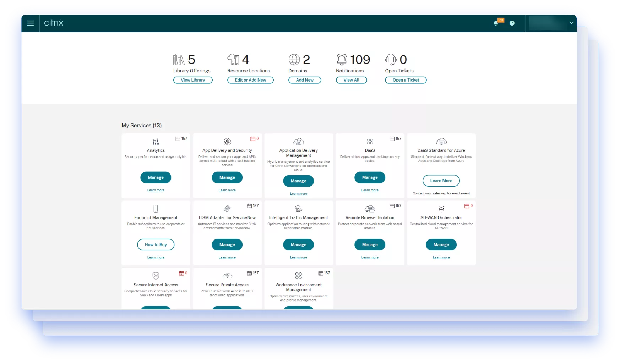Open the help question mark icon

[512, 23]
